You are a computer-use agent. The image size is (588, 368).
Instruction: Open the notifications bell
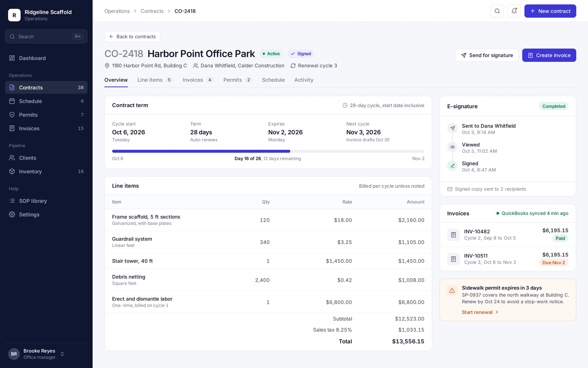[x=514, y=11]
